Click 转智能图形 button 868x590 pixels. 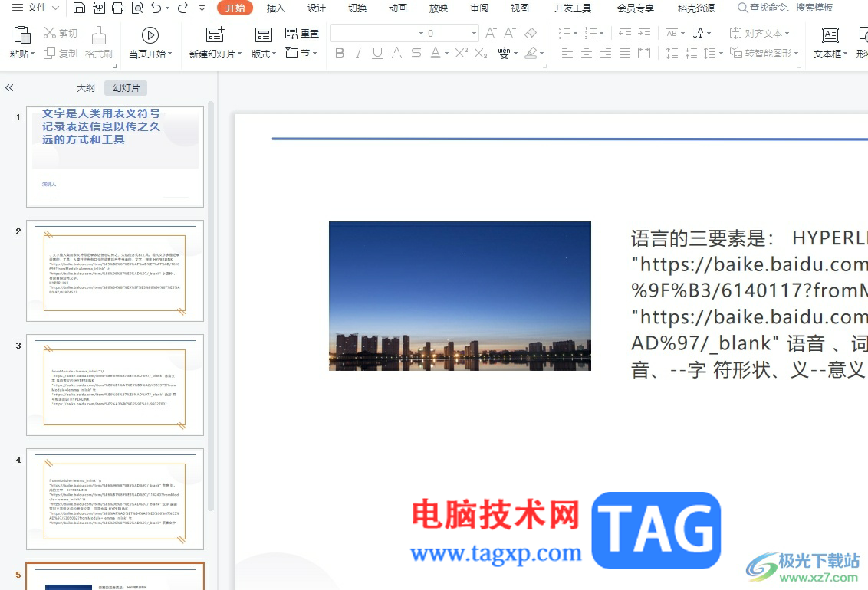point(764,53)
